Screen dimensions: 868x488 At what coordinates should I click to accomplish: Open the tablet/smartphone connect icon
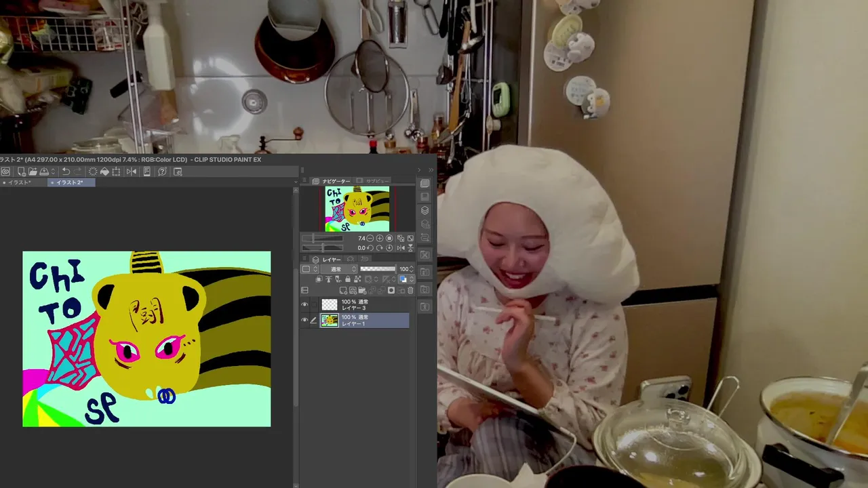(x=147, y=171)
